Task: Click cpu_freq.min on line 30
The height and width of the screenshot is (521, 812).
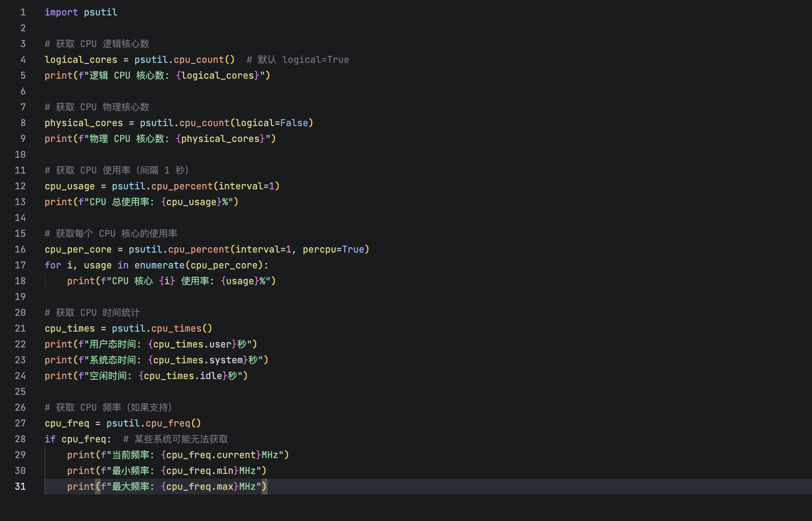Action: pos(200,471)
